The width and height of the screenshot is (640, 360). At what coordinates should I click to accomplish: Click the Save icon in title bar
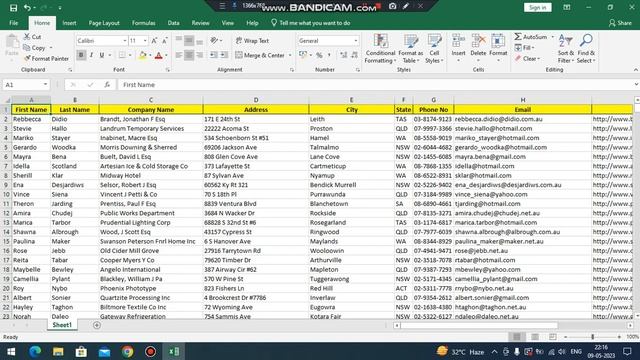pyautogui.click(x=13, y=7)
